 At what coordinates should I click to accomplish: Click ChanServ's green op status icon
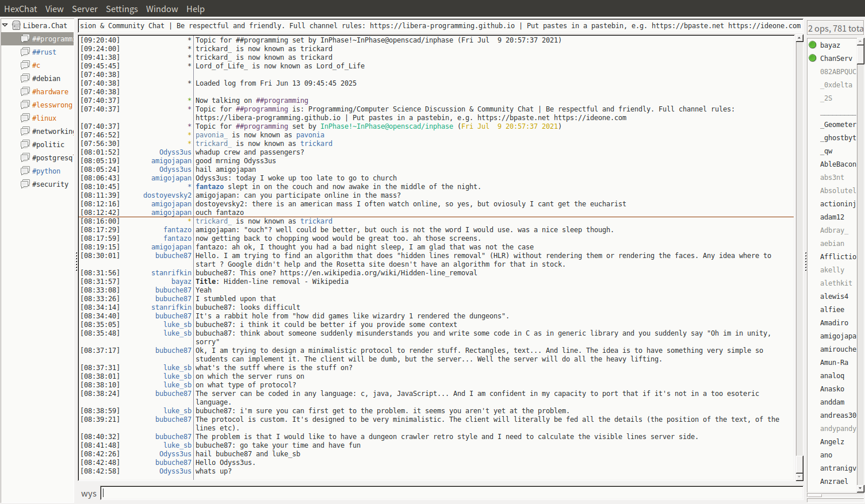coord(813,58)
